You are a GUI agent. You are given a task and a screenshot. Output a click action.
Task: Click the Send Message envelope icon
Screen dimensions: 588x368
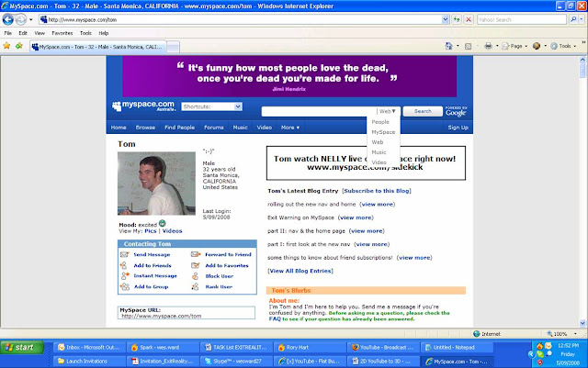(125, 254)
